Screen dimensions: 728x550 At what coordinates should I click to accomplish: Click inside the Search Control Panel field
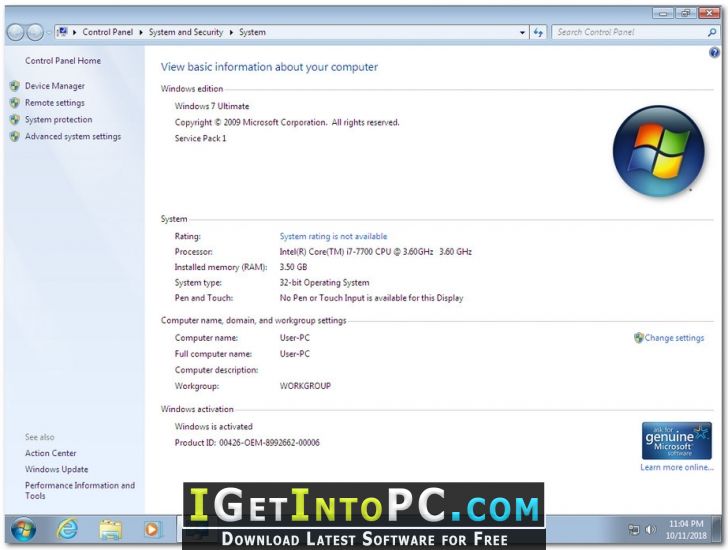tap(627, 32)
